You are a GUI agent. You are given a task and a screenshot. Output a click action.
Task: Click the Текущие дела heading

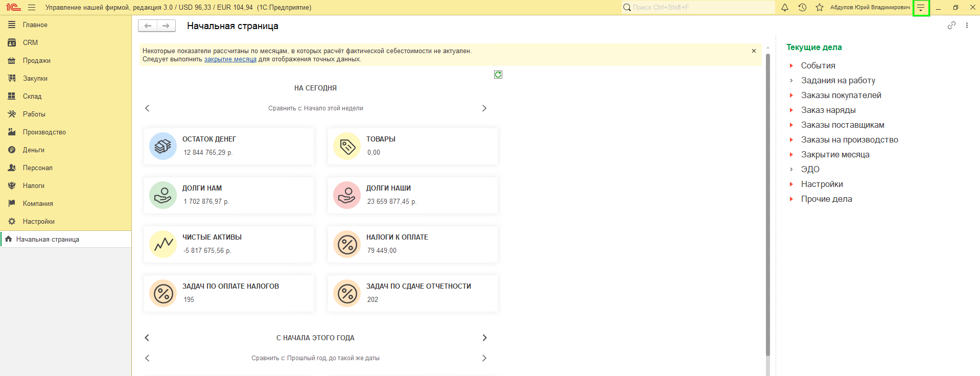pyautogui.click(x=814, y=47)
